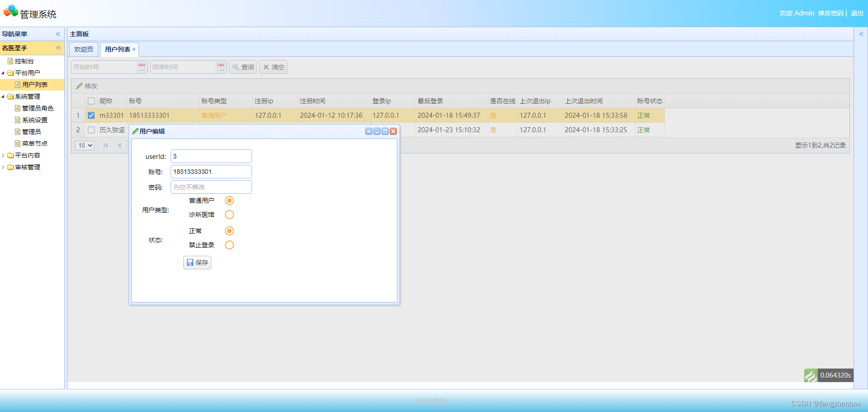
Task: Expand the 平台内容 tree folder
Action: click(3, 155)
